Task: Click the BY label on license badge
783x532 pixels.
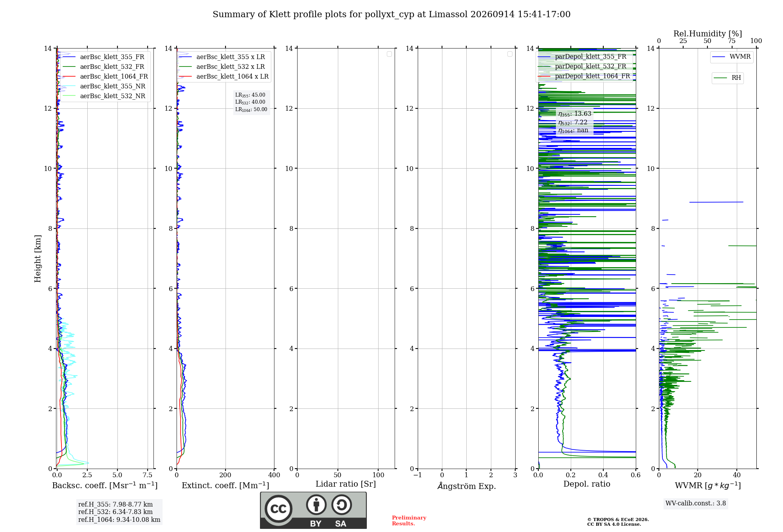Action: point(316,524)
